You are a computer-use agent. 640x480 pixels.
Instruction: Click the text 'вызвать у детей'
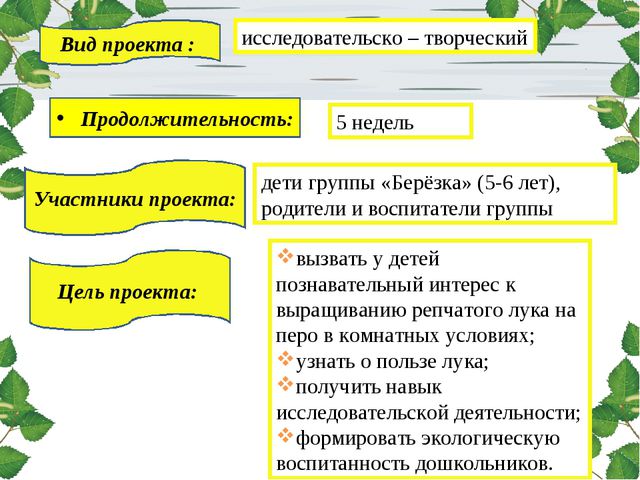368,259
